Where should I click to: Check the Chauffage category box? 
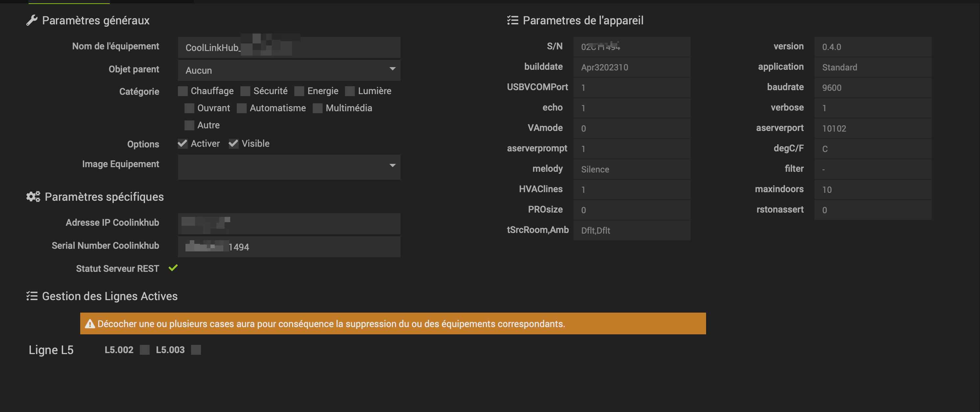click(x=183, y=91)
